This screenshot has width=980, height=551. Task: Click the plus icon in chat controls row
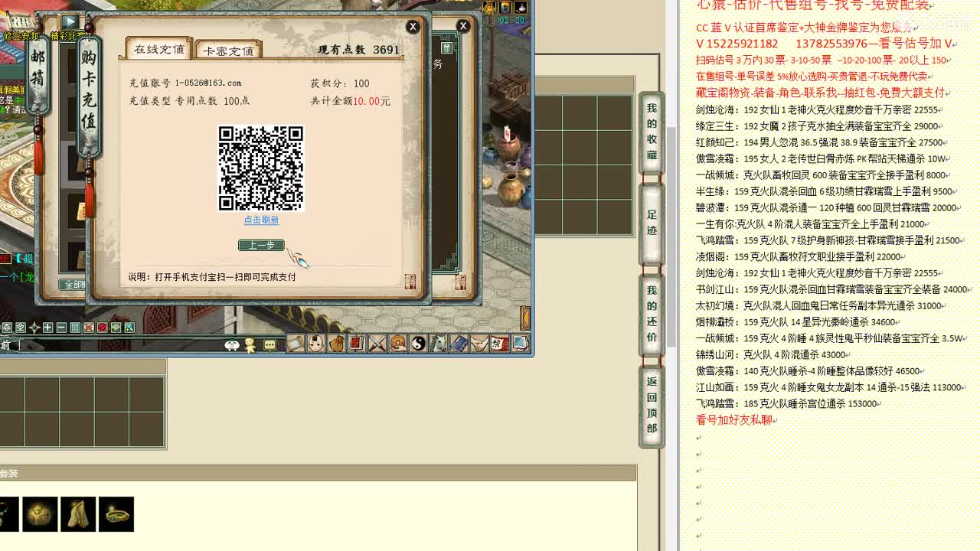pos(47,328)
